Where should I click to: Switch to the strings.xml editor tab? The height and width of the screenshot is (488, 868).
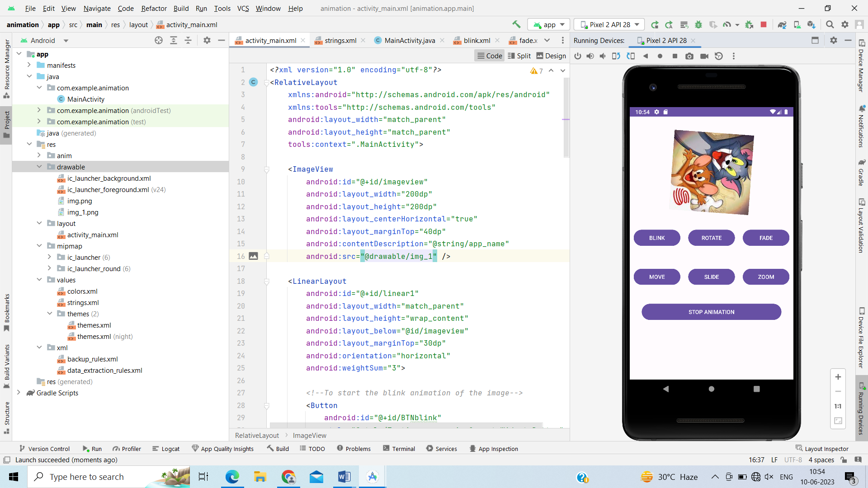click(340, 40)
